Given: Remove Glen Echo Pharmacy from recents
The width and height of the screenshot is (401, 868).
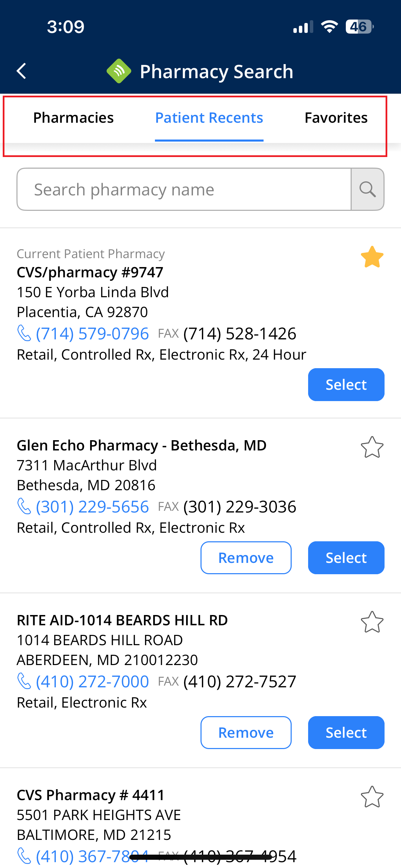Looking at the screenshot, I should pyautogui.click(x=246, y=558).
